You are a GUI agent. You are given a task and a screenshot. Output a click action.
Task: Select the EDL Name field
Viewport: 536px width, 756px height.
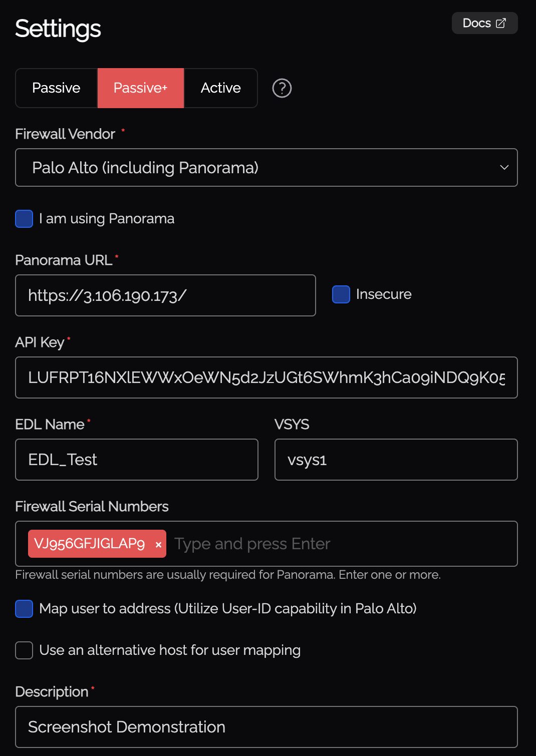click(x=136, y=460)
